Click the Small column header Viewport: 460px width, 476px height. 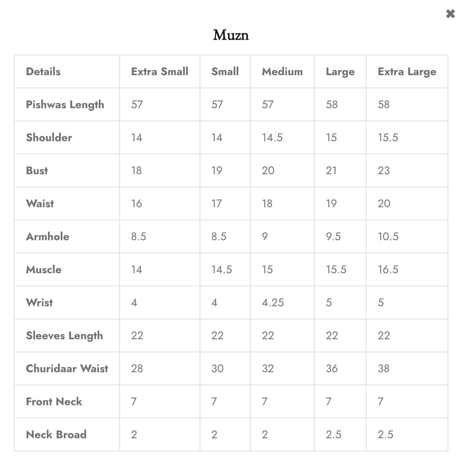coord(225,72)
